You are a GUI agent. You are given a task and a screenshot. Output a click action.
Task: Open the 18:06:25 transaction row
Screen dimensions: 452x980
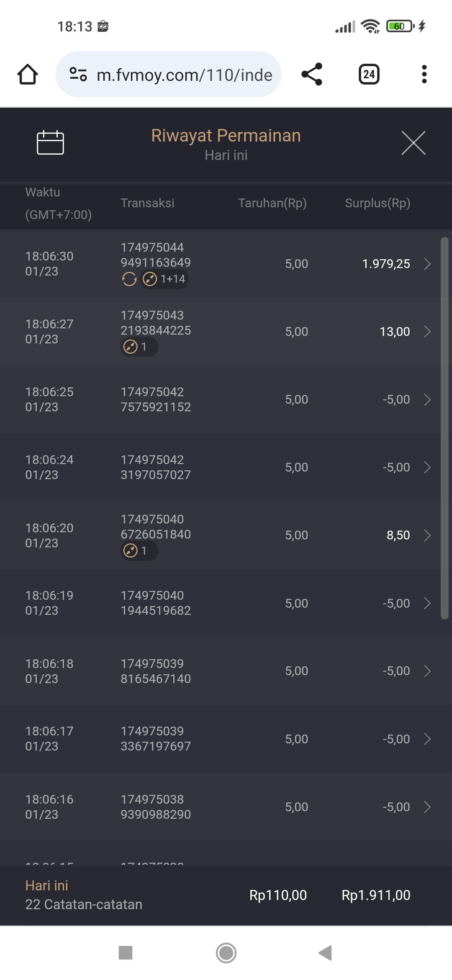pyautogui.click(x=226, y=400)
